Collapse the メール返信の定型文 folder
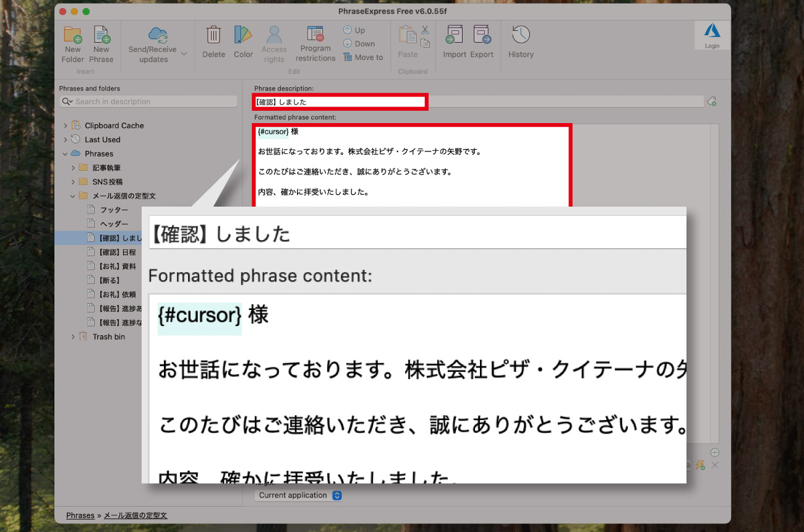Viewport: 804px width, 532px height. (73, 196)
